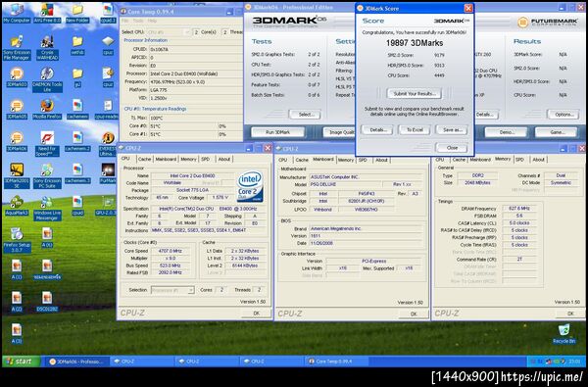Click OK in the processor CPU-Z window

(x=256, y=314)
